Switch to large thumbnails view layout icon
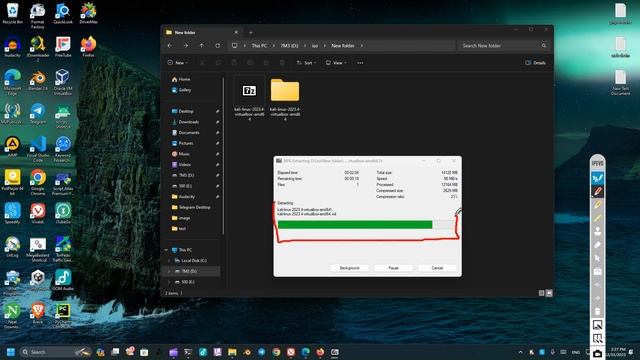The height and width of the screenshot is (360, 640). pyautogui.click(x=549, y=293)
